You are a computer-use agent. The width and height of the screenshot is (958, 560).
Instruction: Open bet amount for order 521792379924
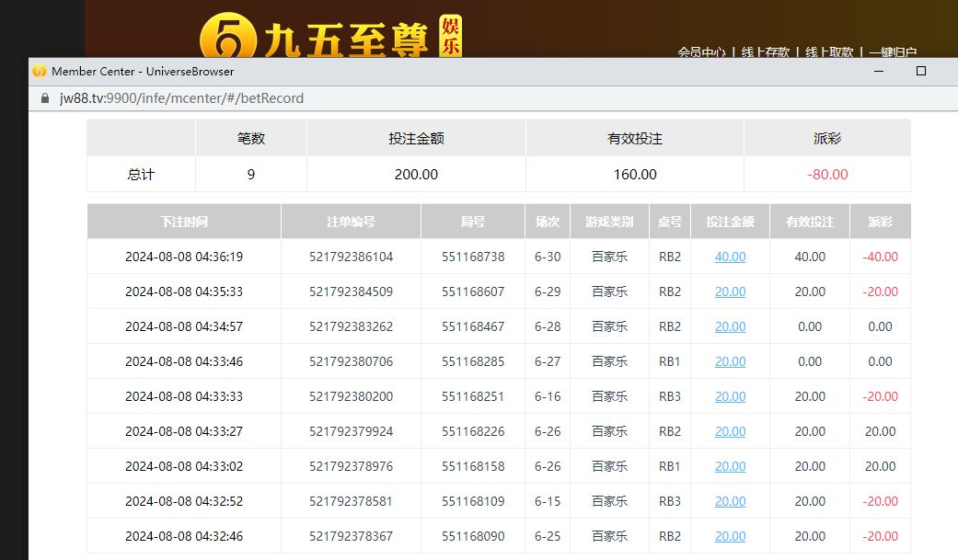pos(730,431)
